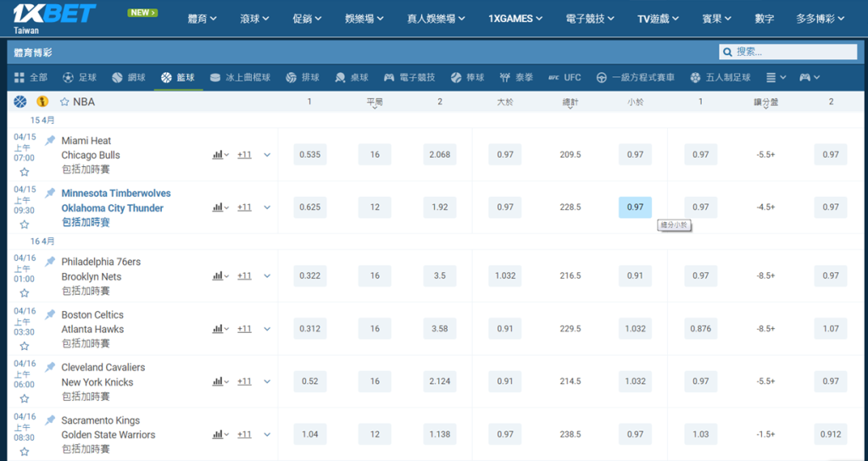Expand the 賓果 dropdown

(717, 19)
